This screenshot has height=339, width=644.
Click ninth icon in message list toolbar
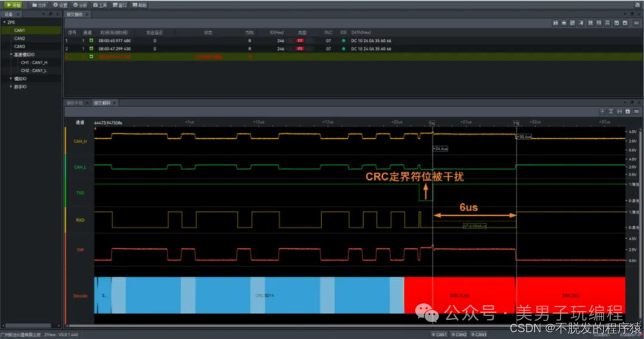coord(625,23)
